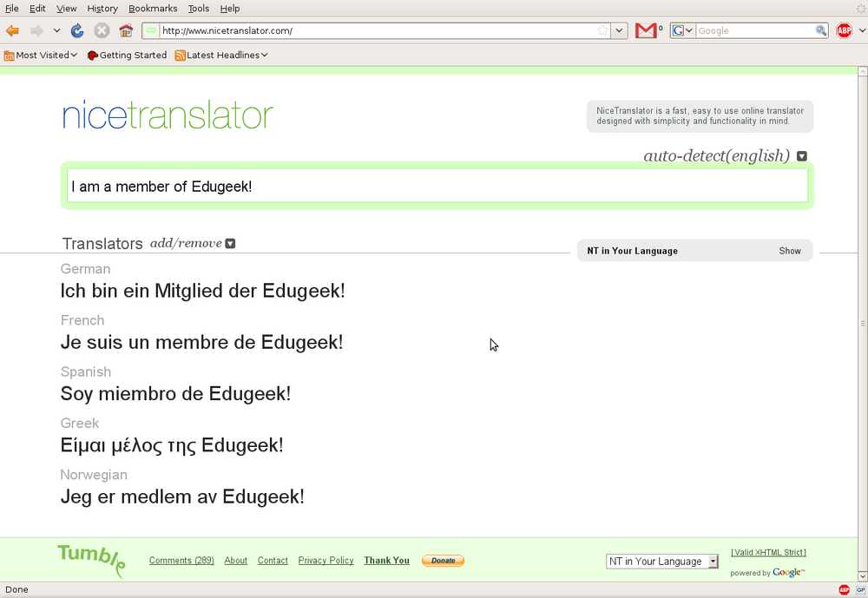Open the Contact link
This screenshot has height=598, width=868.
[273, 561]
